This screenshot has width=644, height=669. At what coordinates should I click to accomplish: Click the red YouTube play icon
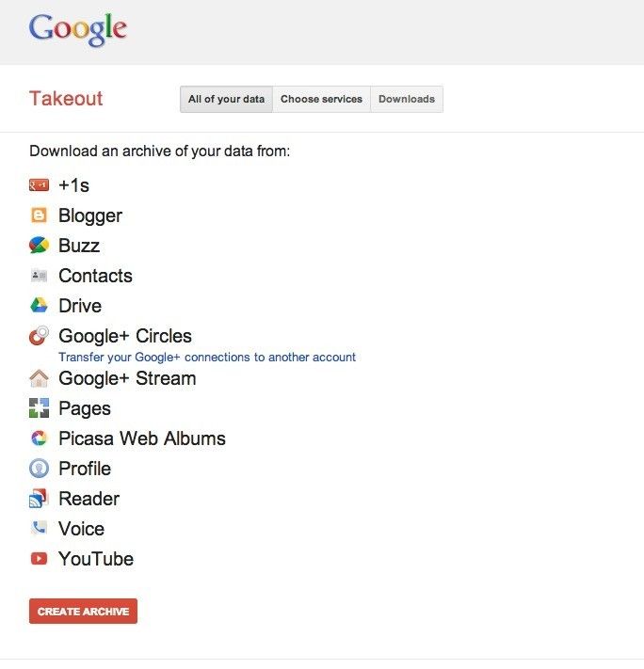(39, 559)
